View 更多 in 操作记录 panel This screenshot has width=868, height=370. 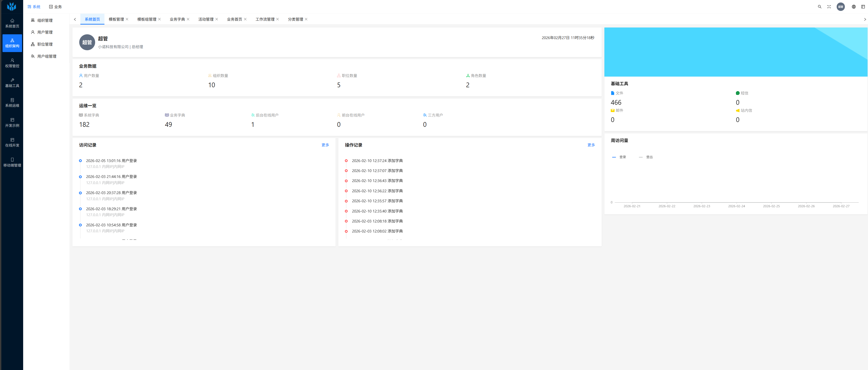[591, 145]
